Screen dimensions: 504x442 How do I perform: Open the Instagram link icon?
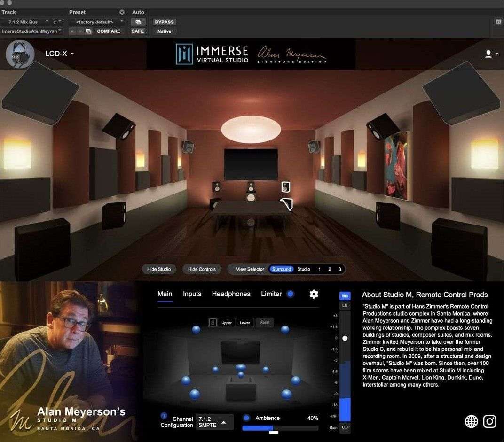pos(489,421)
